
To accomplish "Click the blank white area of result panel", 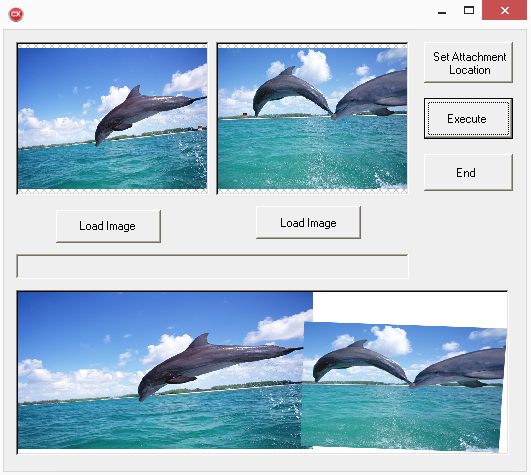I will (410, 307).
